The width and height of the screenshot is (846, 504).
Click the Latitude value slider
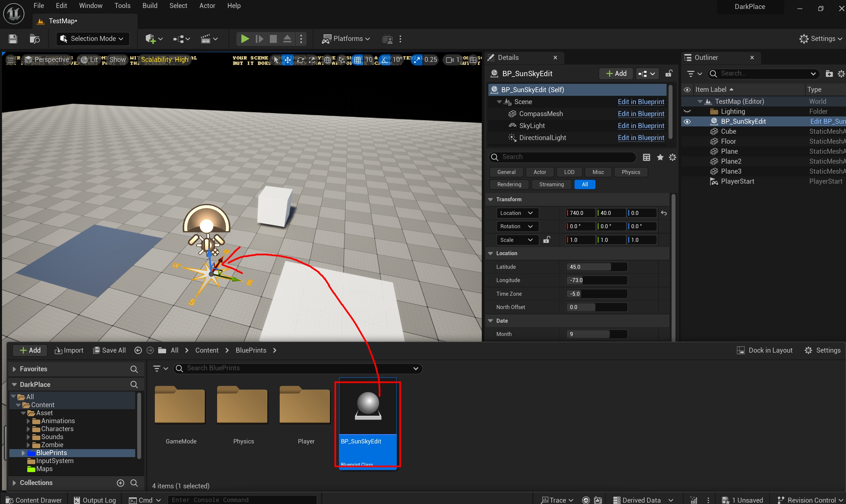tap(596, 267)
